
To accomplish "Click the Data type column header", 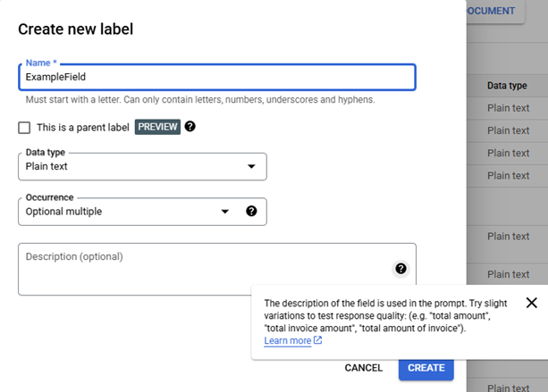I will [x=506, y=86].
